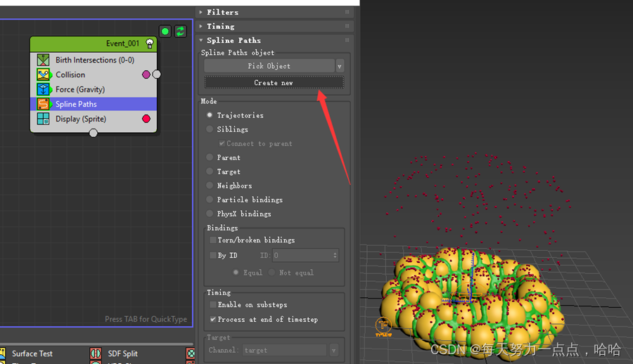Select the Spline Paths operator row

(x=94, y=104)
